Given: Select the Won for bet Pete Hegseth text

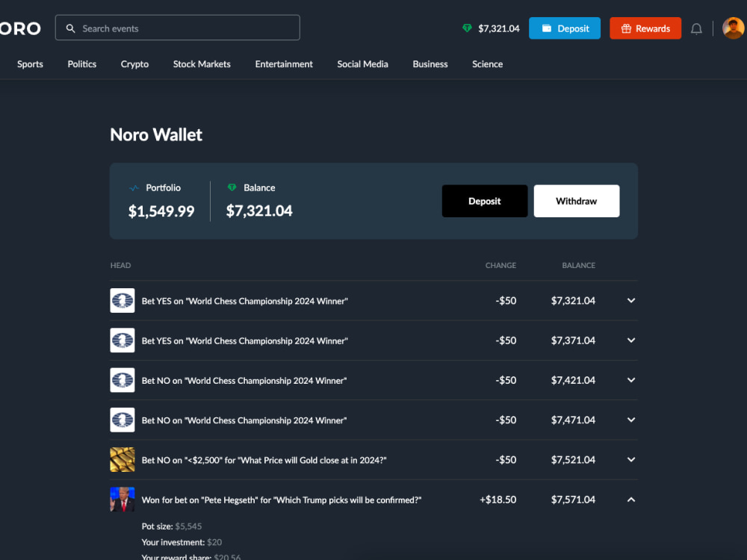Looking at the screenshot, I should [x=282, y=500].
